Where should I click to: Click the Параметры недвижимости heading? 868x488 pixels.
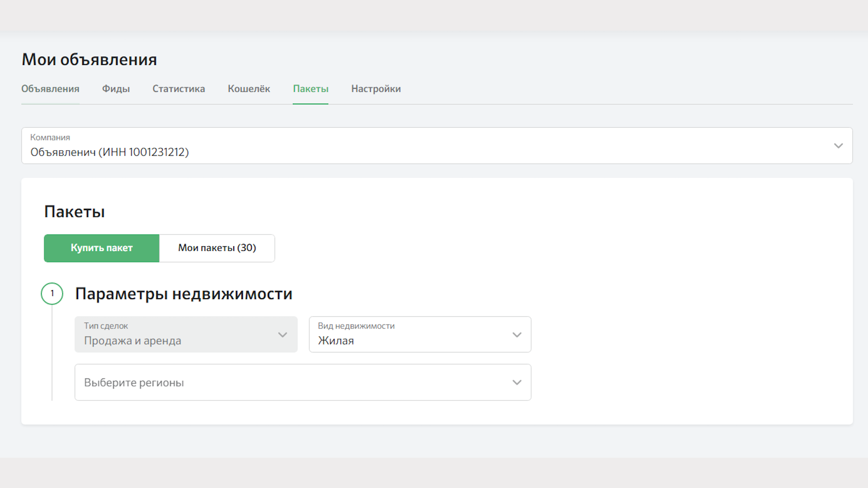tap(184, 294)
